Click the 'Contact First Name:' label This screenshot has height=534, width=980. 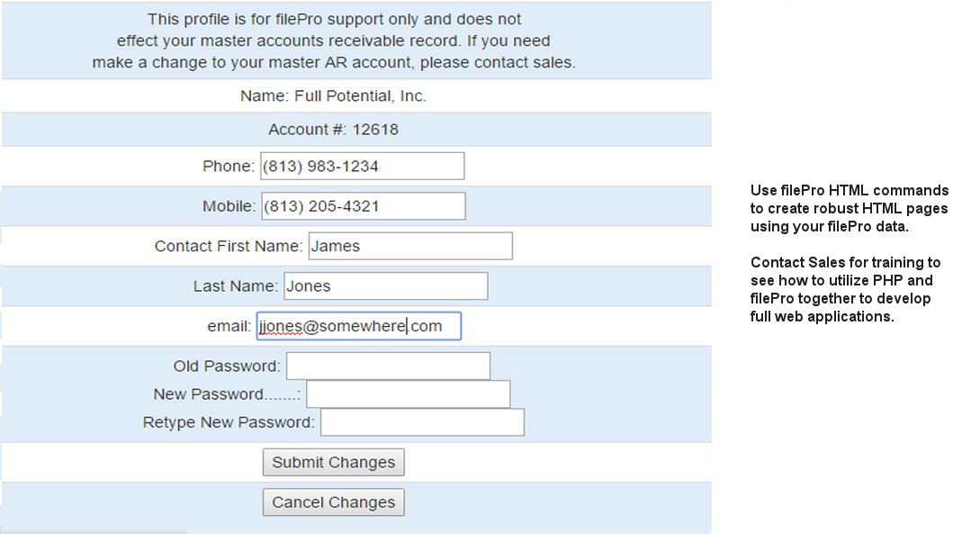pyautogui.click(x=229, y=246)
